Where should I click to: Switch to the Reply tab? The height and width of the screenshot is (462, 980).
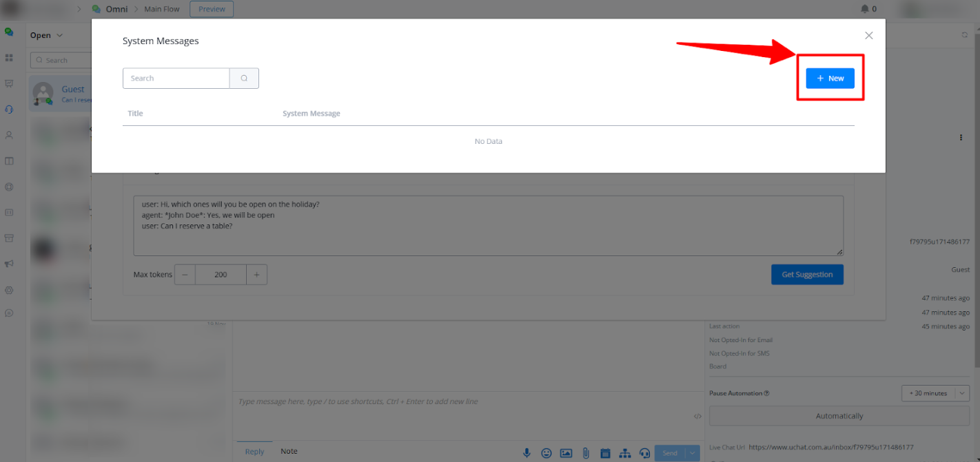254,452
